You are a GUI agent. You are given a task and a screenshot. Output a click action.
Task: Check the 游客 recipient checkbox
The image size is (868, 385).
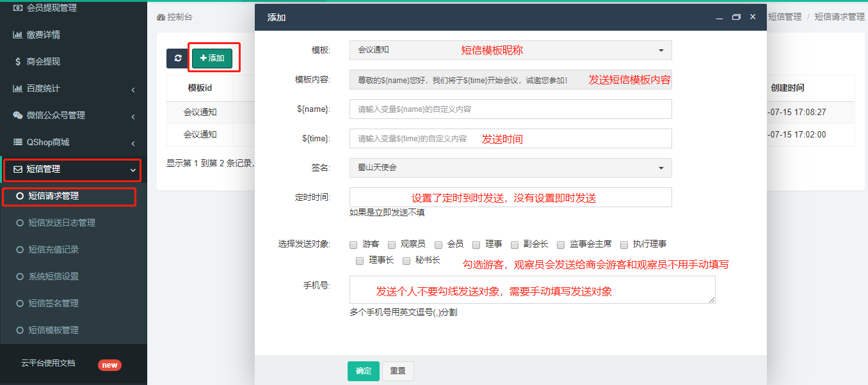pos(353,244)
